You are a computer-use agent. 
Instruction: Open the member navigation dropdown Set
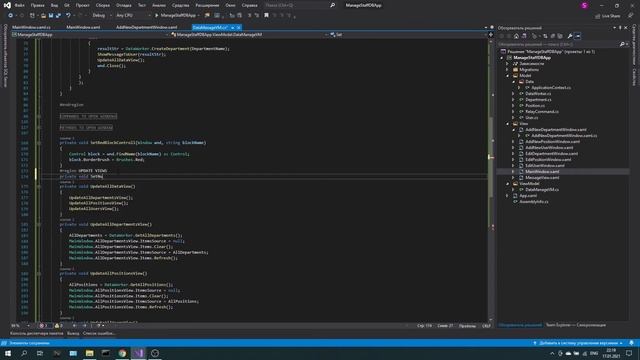point(407,35)
